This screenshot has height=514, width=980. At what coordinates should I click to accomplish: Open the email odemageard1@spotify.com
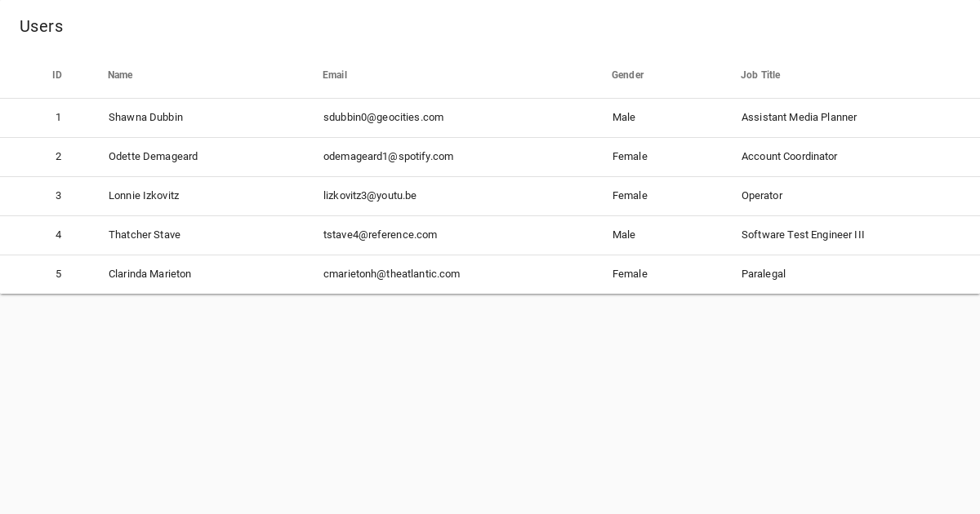coord(389,157)
